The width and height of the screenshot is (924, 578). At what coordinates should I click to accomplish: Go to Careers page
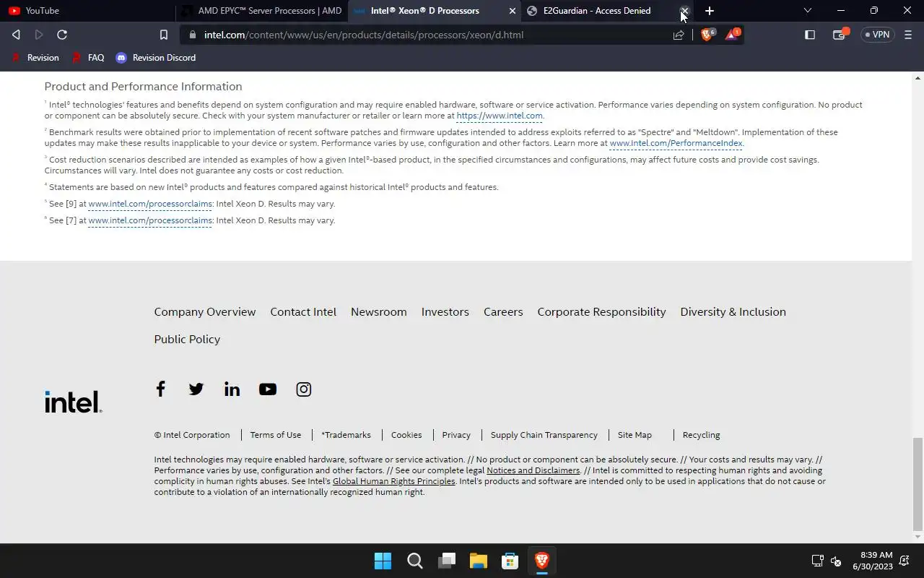click(x=503, y=312)
